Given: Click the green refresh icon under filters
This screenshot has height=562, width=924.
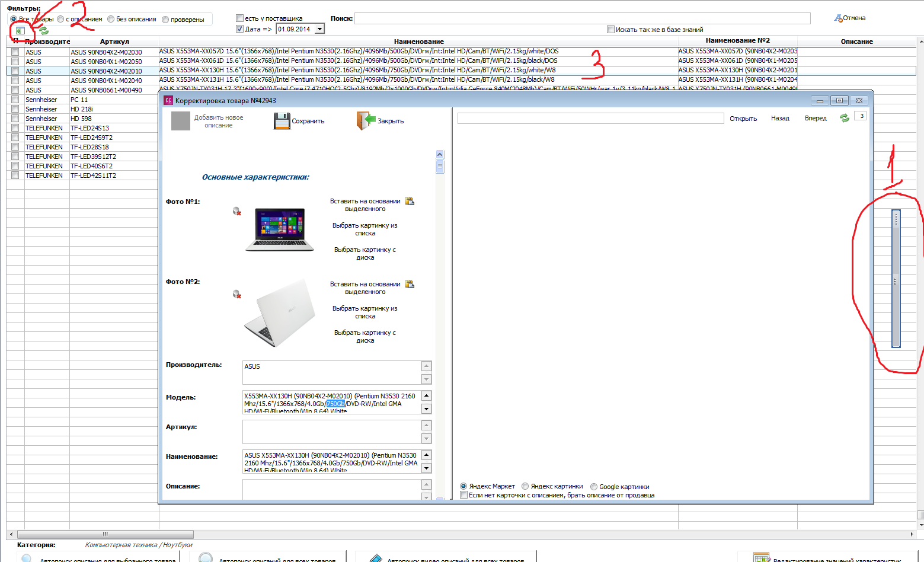Looking at the screenshot, I should pos(44,31).
